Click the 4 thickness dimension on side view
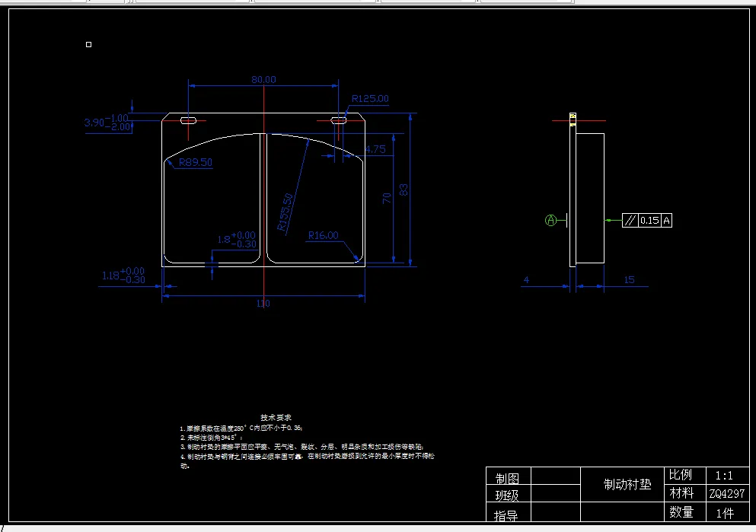The width and height of the screenshot is (756, 532). 527,280
